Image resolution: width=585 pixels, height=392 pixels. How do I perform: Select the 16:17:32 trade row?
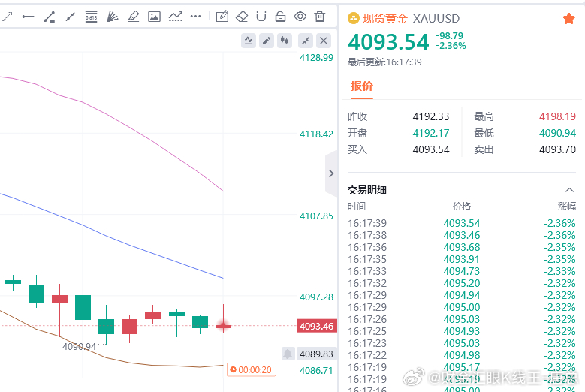(x=462, y=283)
